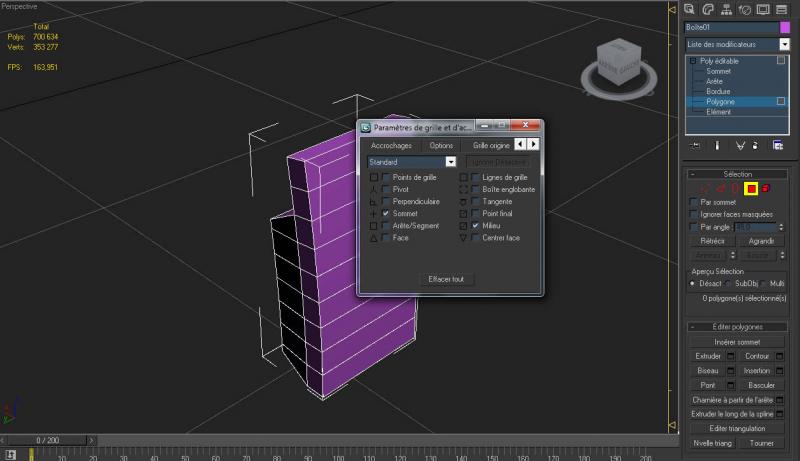Open Extruder settings box icon
This screenshot has width=800, height=461.
coord(730,356)
